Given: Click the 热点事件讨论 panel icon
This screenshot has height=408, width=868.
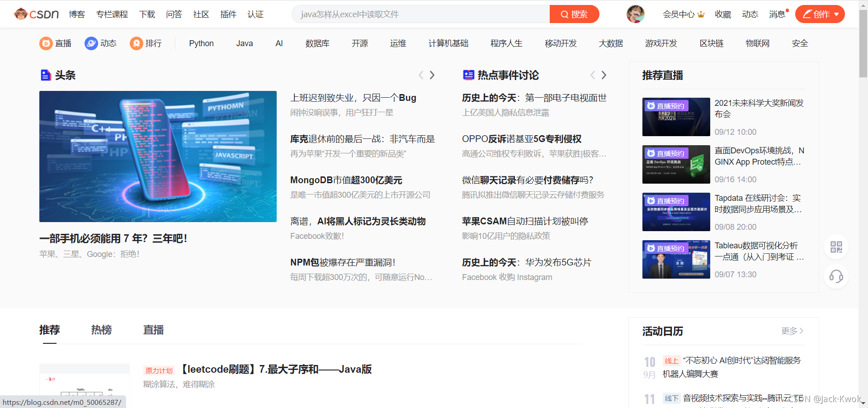Looking at the screenshot, I should point(468,75).
